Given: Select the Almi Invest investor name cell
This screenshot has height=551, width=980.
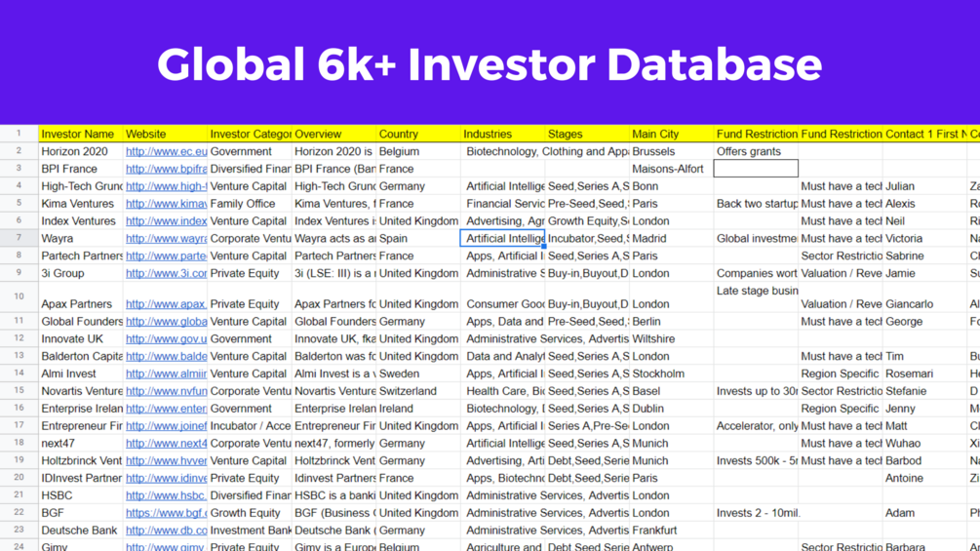Looking at the screenshot, I should tap(81, 374).
